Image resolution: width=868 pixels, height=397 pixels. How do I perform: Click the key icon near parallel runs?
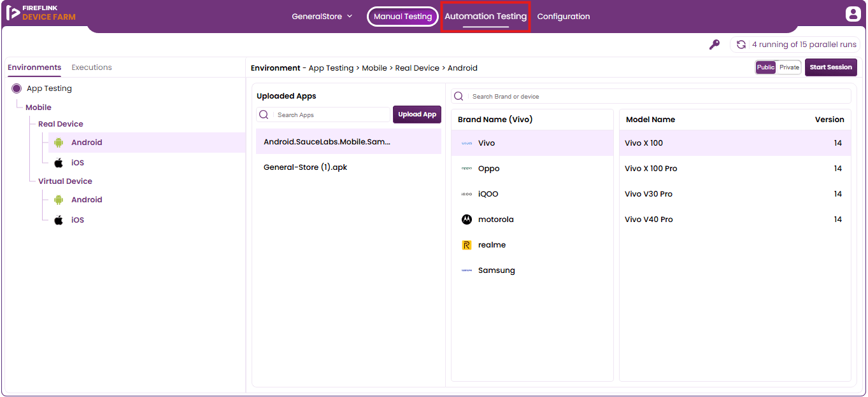[715, 45]
